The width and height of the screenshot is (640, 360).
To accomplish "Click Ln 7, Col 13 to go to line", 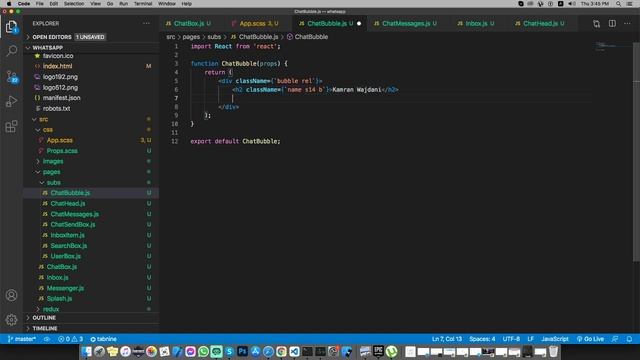I will pyautogui.click(x=447, y=339).
